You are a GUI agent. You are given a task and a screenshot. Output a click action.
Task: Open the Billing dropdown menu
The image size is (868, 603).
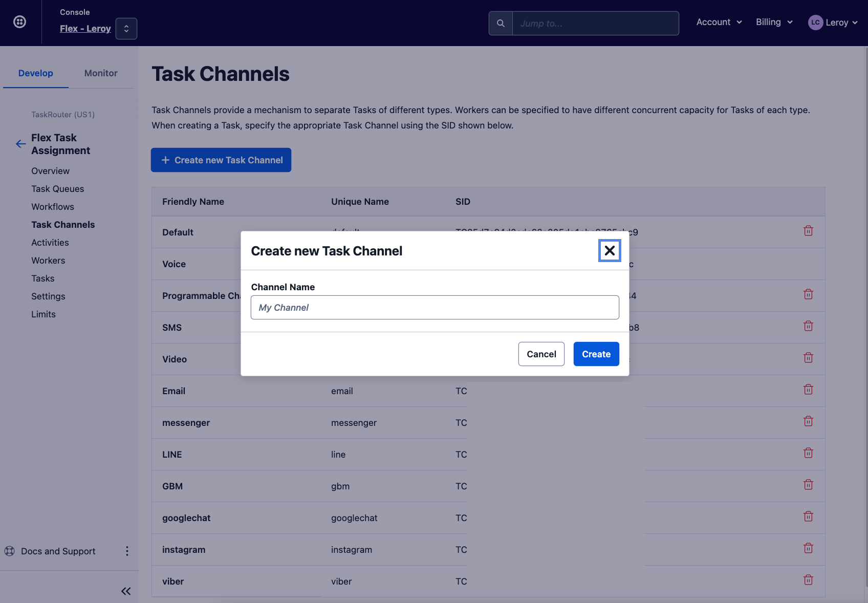click(x=773, y=22)
